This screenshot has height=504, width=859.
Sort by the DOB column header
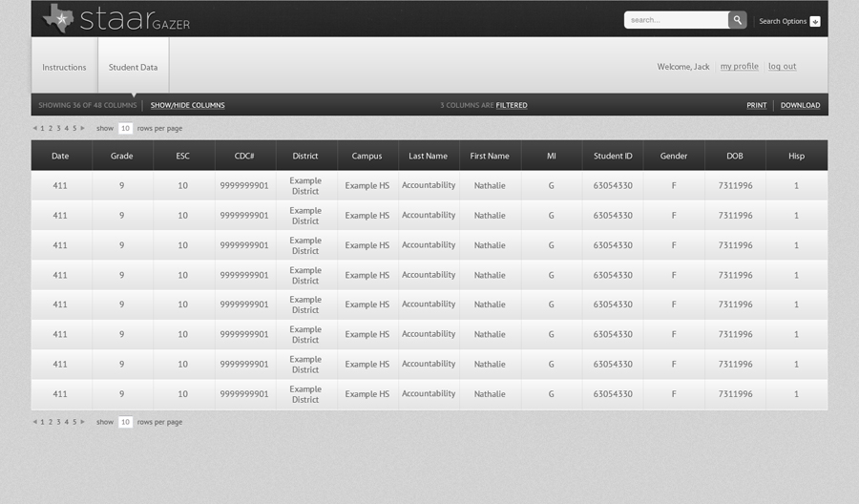coord(735,156)
